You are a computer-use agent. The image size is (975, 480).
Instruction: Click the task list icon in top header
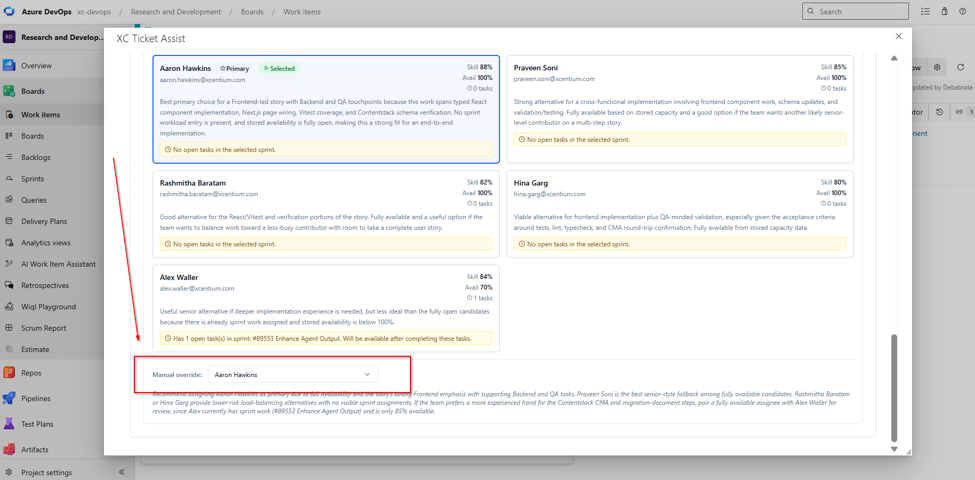pos(926,11)
